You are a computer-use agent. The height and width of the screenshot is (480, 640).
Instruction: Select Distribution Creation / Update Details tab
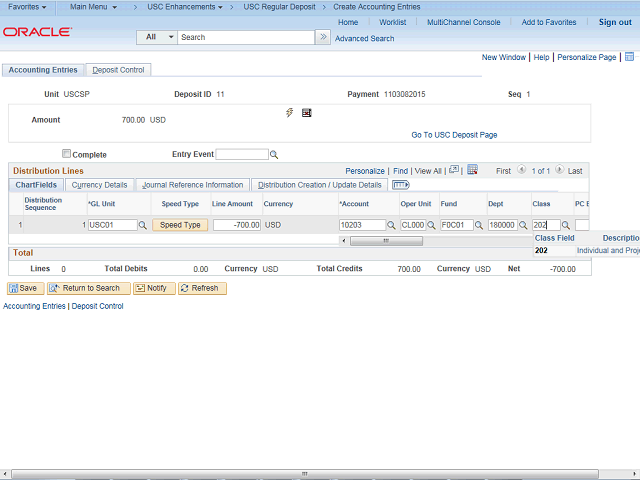pyautogui.click(x=319, y=185)
